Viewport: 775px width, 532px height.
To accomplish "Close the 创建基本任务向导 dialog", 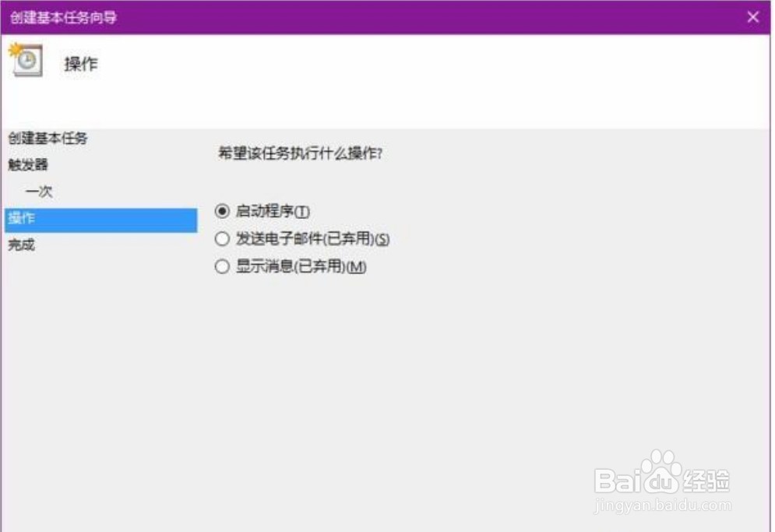I will (x=752, y=17).
